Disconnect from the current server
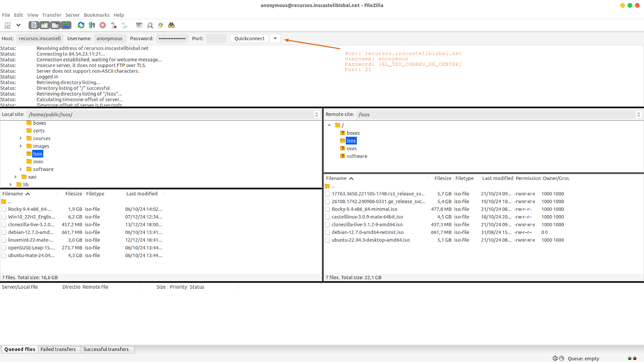Screen dimensions: 644x362 click(113, 25)
